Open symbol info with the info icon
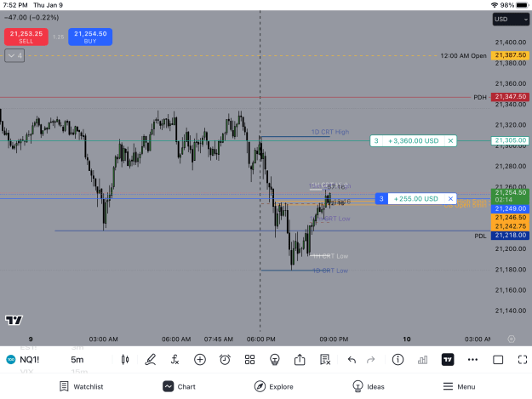This screenshot has height=399, width=532. (x=398, y=360)
